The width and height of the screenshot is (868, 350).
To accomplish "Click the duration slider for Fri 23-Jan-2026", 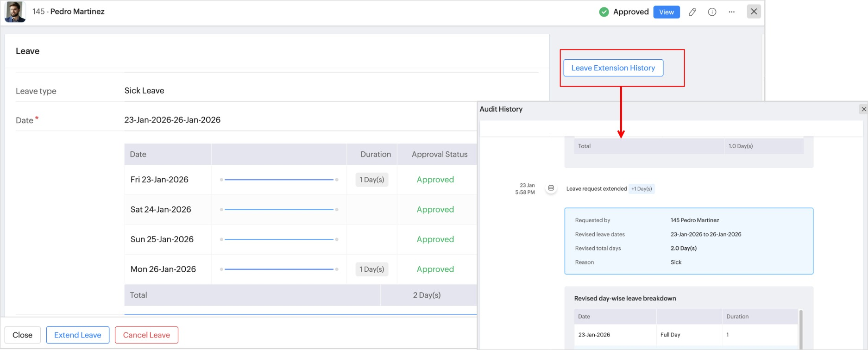I will coord(279,180).
